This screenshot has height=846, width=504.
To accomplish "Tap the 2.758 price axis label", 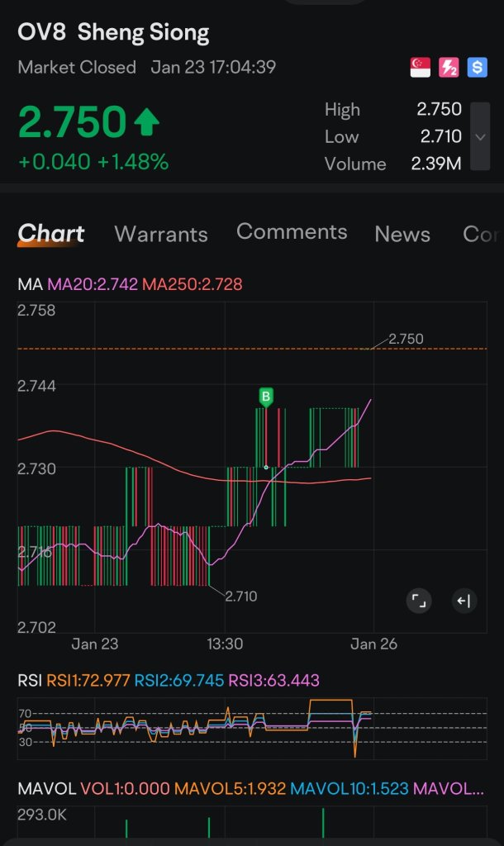I will (x=36, y=311).
